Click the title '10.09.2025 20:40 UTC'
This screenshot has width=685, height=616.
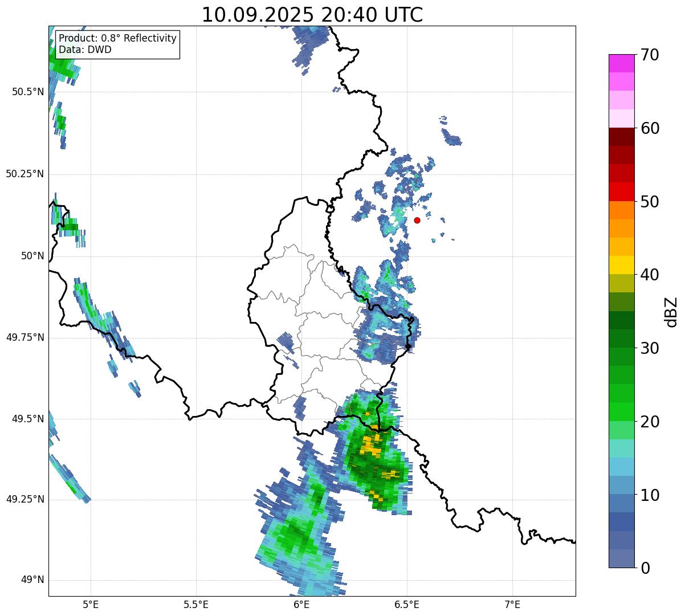(x=312, y=15)
